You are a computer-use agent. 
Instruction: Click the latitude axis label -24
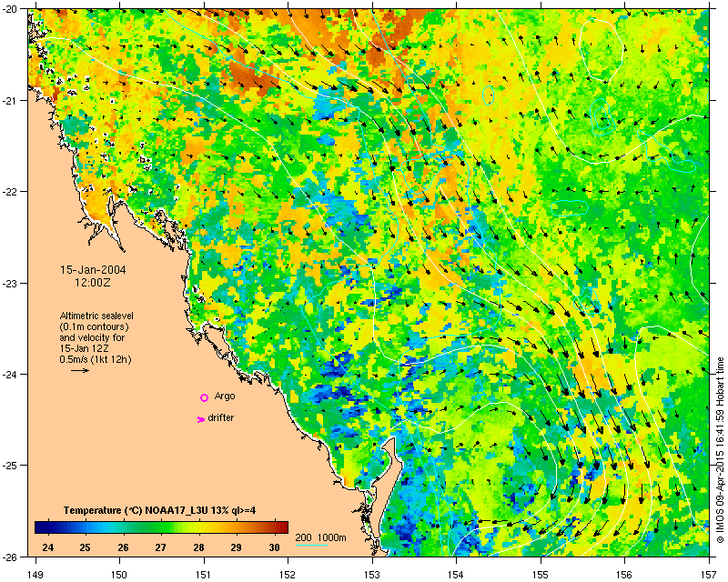[x=10, y=374]
